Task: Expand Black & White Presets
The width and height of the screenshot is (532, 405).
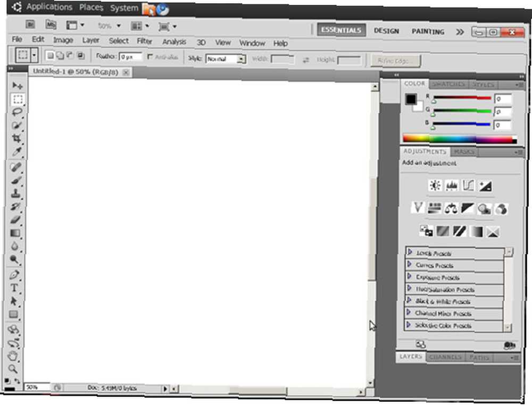Action: pos(409,300)
